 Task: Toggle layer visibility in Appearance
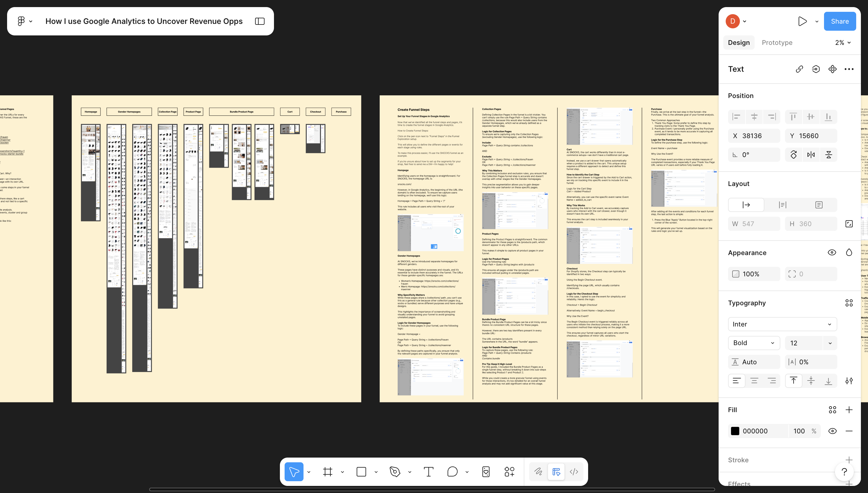(832, 253)
